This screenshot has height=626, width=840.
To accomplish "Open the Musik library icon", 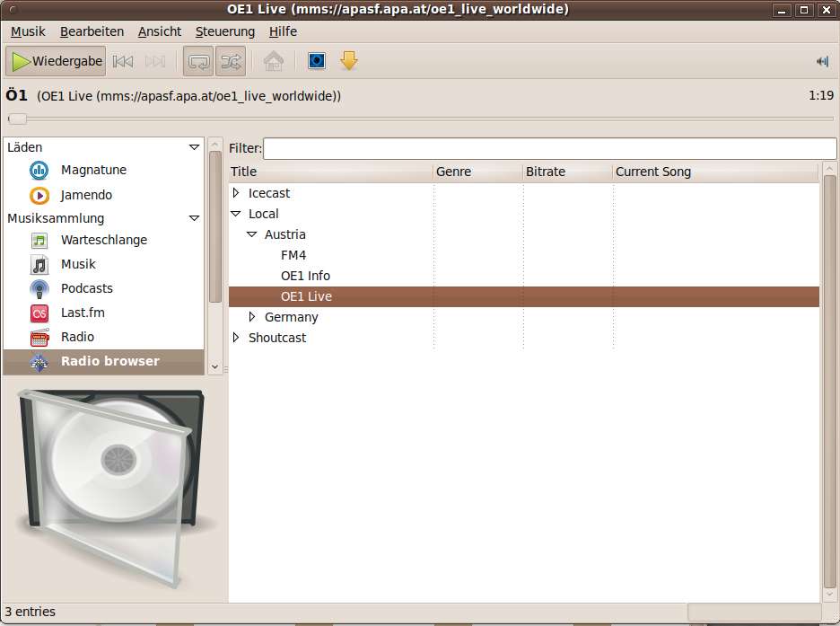I will [39, 265].
